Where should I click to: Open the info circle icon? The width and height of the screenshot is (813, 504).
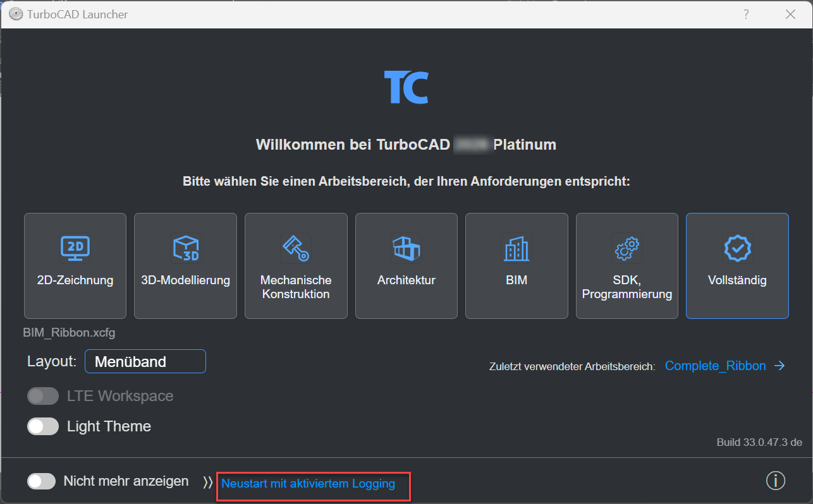pyautogui.click(x=776, y=481)
